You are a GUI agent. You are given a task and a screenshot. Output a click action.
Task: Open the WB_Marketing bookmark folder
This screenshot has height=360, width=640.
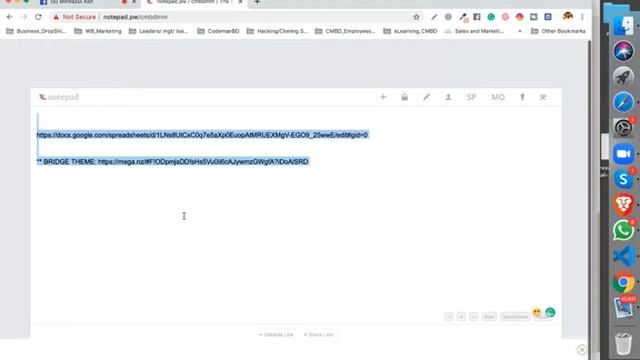click(x=98, y=31)
